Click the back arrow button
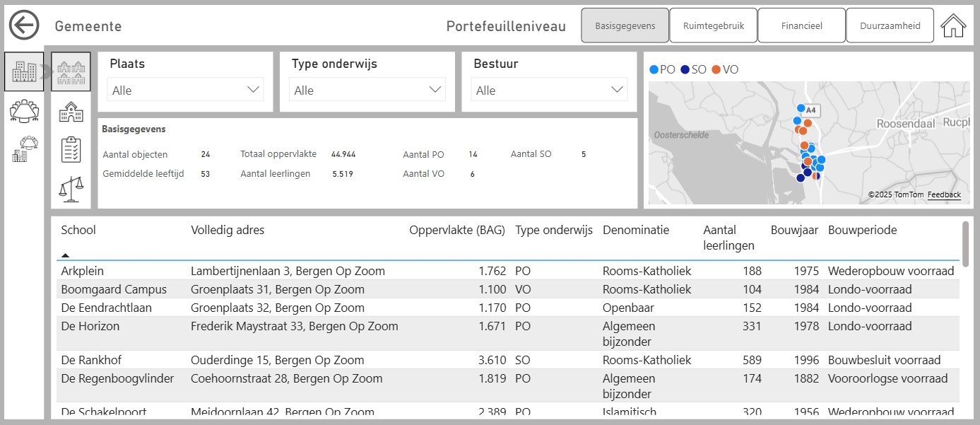 click(24, 26)
